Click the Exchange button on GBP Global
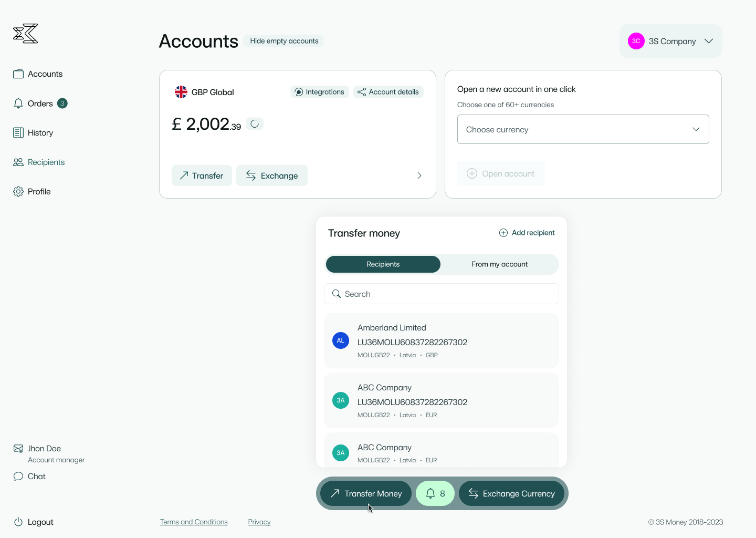This screenshot has height=538, width=756. (272, 175)
